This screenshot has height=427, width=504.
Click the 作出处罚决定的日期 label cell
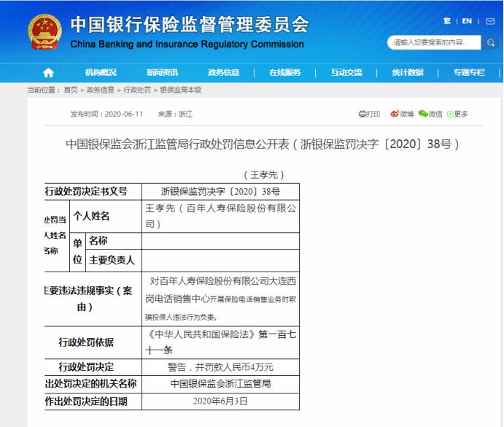(93, 401)
